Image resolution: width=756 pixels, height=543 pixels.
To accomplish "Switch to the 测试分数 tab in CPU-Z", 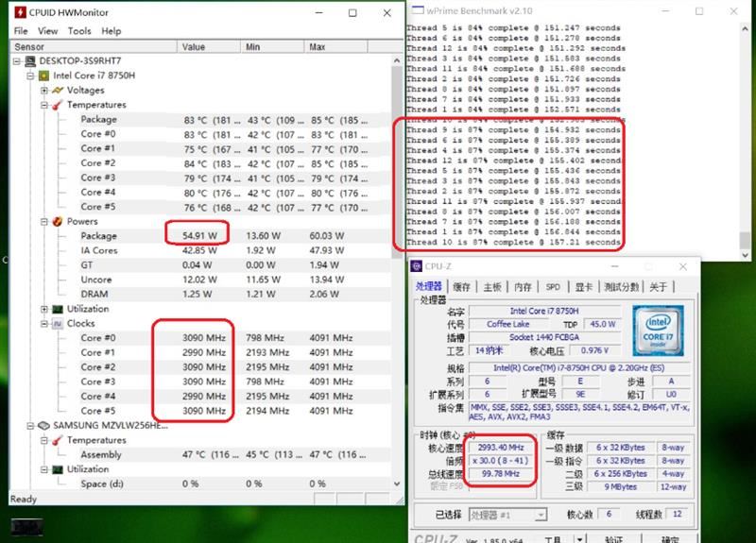I will click(622, 287).
